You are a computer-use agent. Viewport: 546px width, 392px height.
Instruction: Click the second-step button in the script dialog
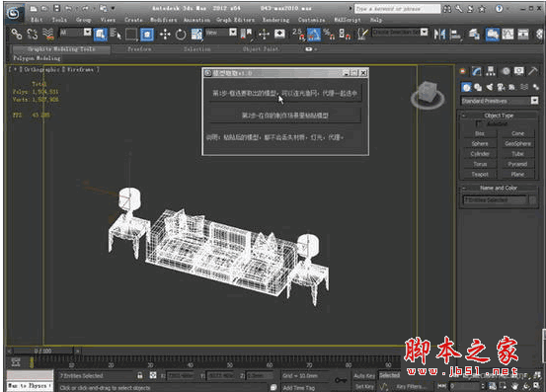(x=284, y=116)
